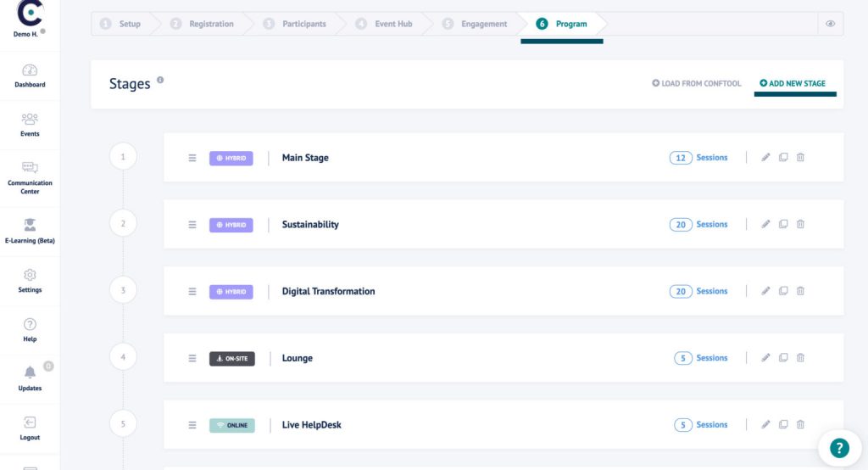Image resolution: width=868 pixels, height=470 pixels.
Task: Toggle the preview eye icon
Action: point(831,24)
